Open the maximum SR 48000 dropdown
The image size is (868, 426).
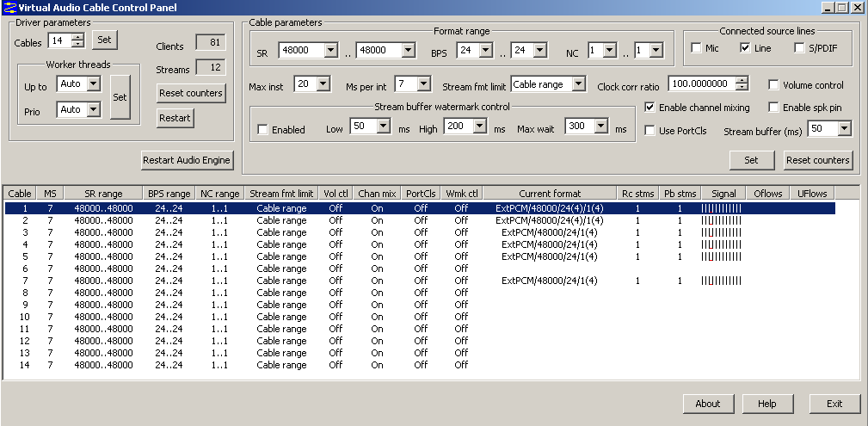(x=408, y=51)
